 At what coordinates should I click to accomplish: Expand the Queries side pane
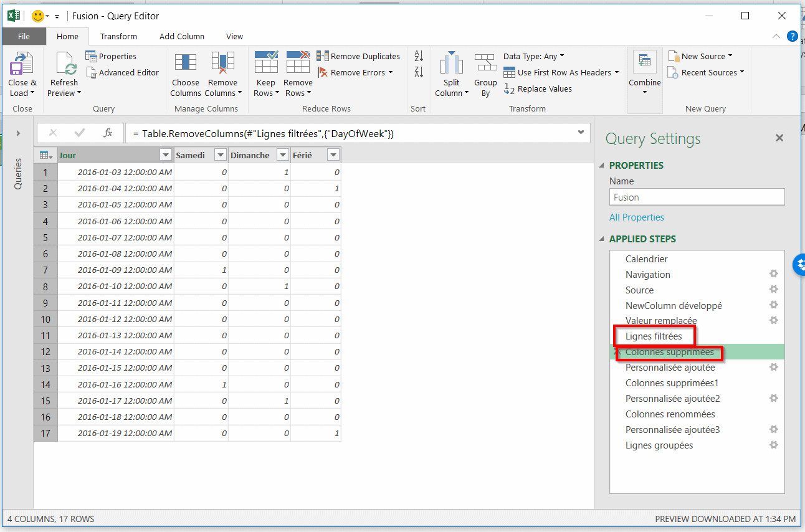[x=18, y=133]
